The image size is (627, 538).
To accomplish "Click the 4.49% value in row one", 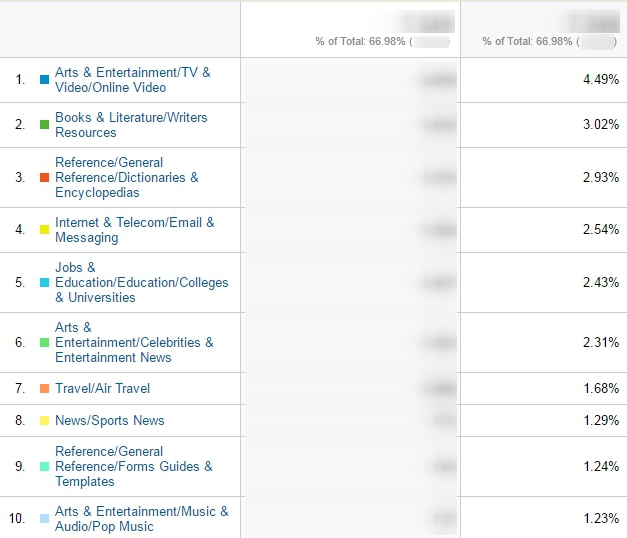I will [601, 79].
